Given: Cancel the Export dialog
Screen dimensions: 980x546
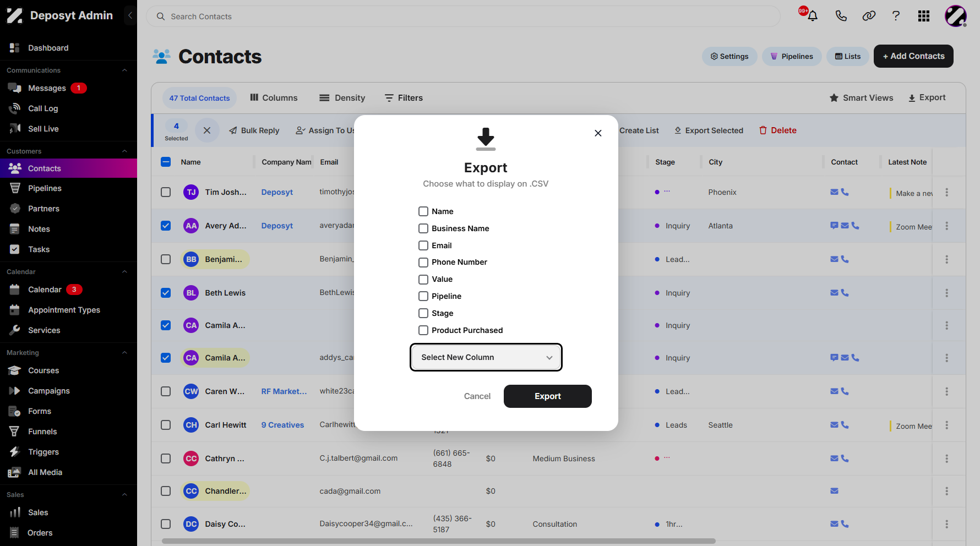Looking at the screenshot, I should (x=477, y=396).
